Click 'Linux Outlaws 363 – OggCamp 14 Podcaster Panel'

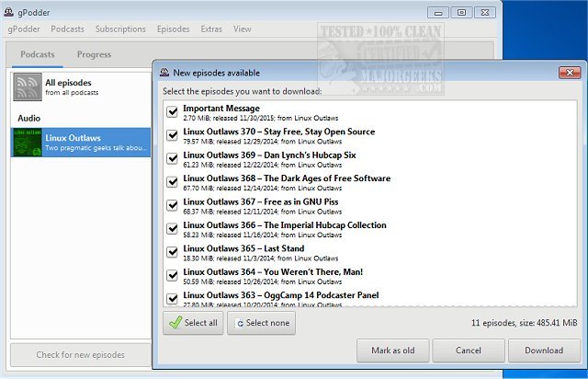click(x=281, y=295)
